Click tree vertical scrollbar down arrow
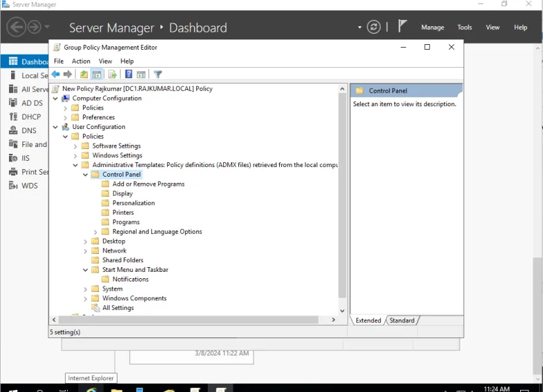 click(342, 311)
